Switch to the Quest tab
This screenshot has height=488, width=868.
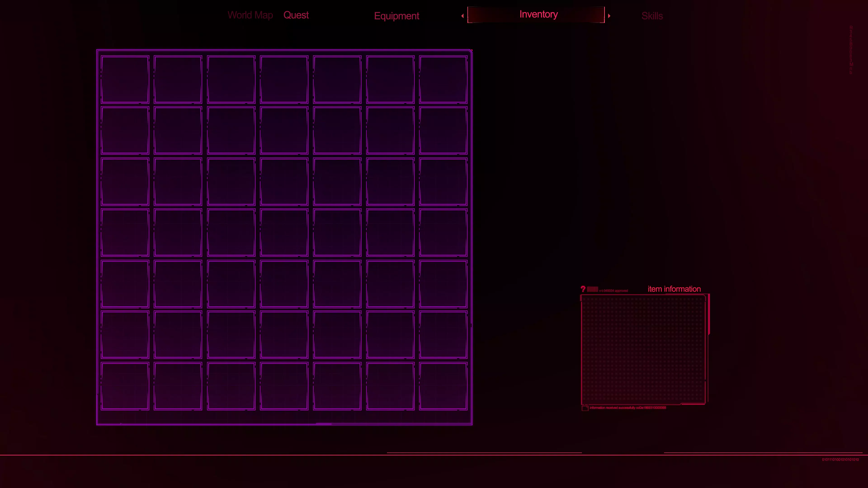(x=296, y=15)
